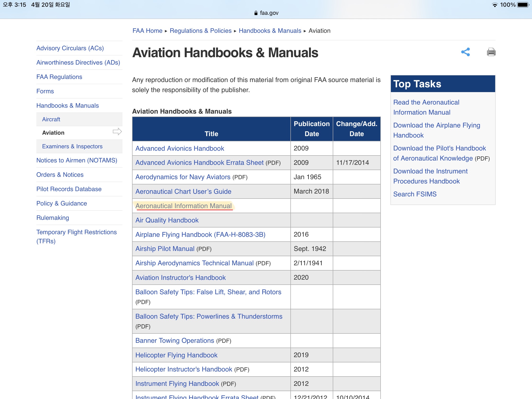This screenshot has width=532, height=399.
Task: Click Read the Aeronautical Information Manual
Action: tap(426, 107)
